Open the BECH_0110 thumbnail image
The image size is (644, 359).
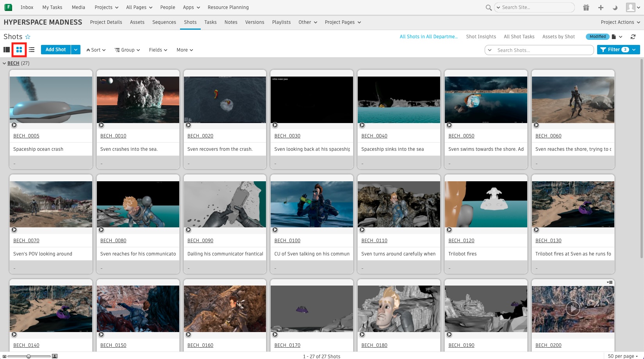click(x=399, y=204)
